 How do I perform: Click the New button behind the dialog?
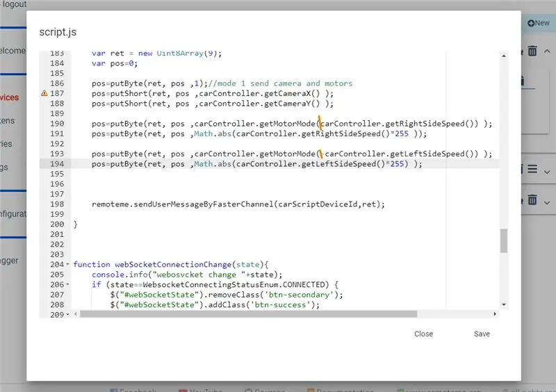[538, 23]
